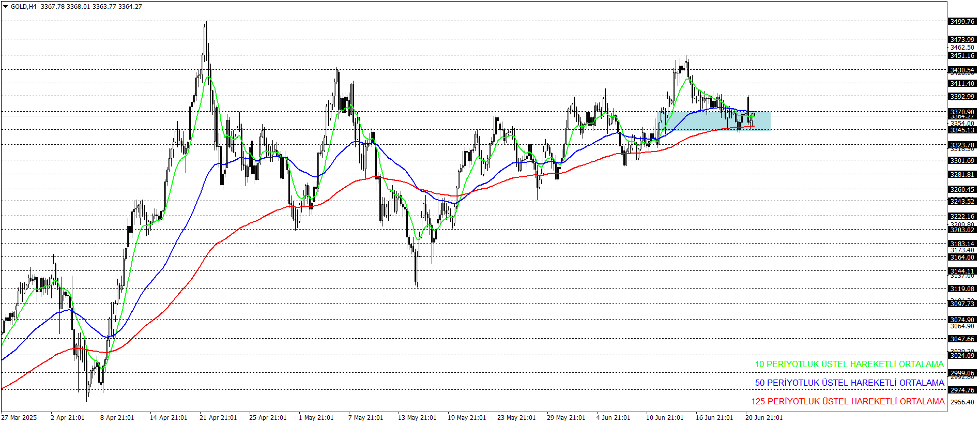Click the 3097.73 price level label

[962, 304]
